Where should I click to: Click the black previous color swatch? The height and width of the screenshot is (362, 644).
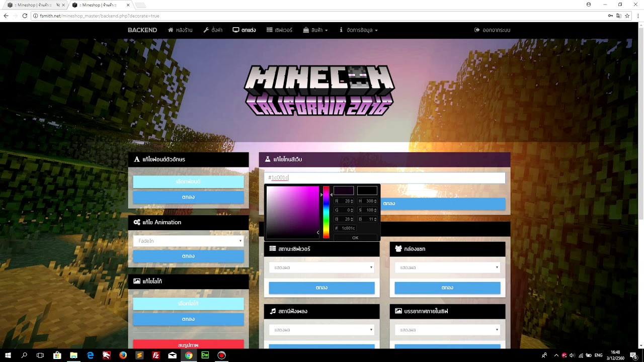tap(367, 191)
